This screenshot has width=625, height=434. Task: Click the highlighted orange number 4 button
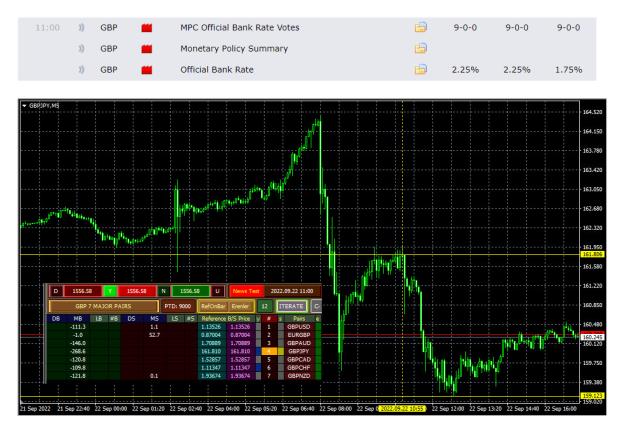point(269,351)
